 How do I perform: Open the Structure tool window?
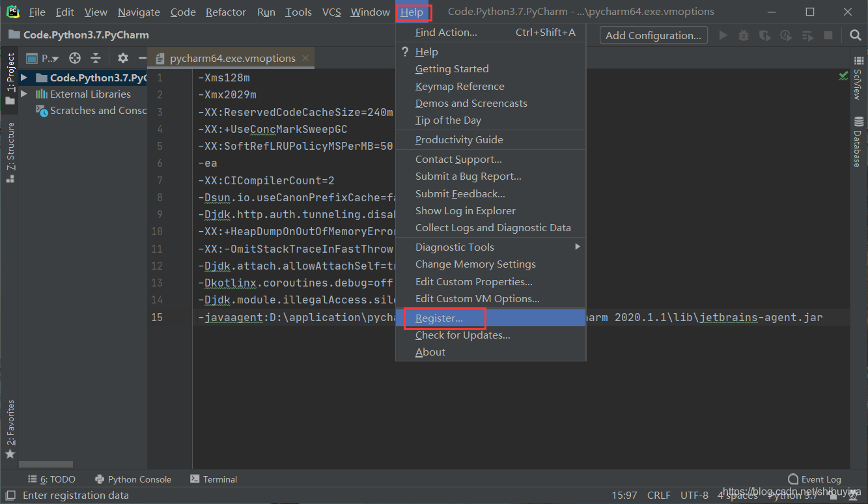coord(10,152)
